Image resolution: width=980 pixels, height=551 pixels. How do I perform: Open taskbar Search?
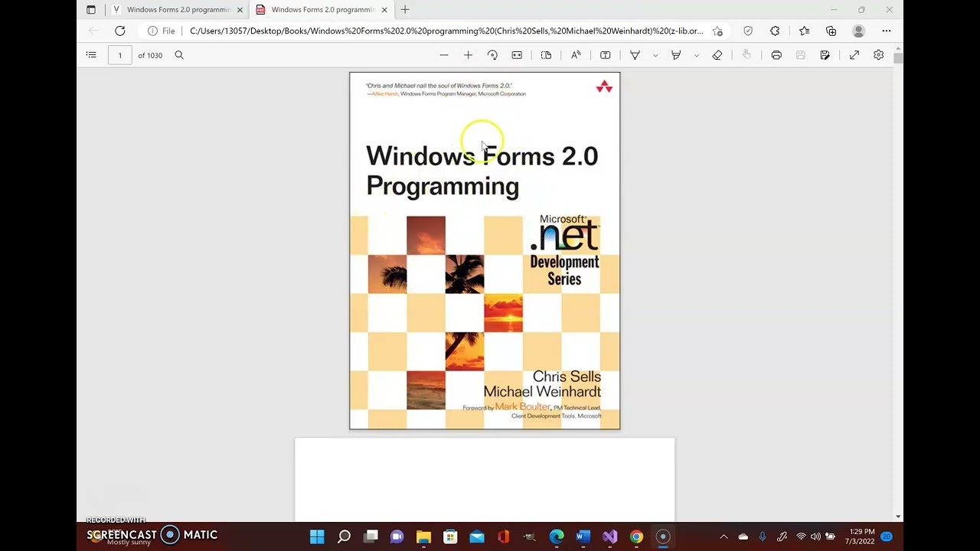click(x=344, y=536)
